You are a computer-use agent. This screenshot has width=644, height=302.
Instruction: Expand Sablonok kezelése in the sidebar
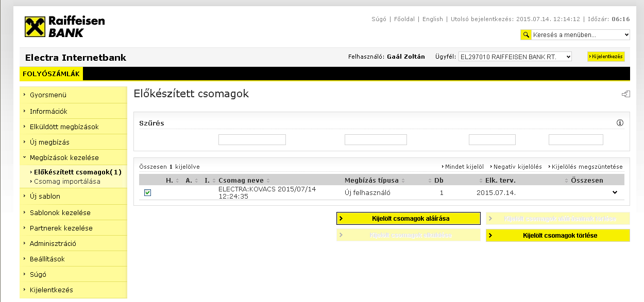[x=73, y=212]
